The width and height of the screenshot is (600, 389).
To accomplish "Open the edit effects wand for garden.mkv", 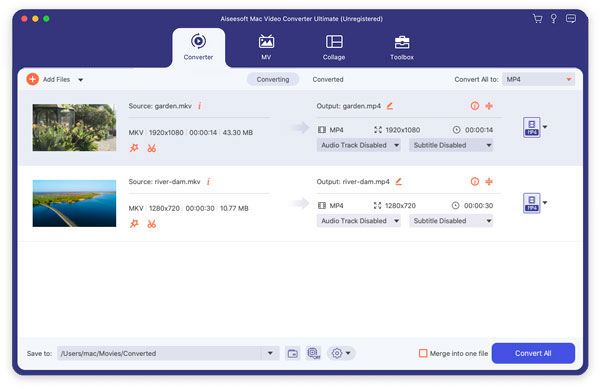I will [x=134, y=148].
